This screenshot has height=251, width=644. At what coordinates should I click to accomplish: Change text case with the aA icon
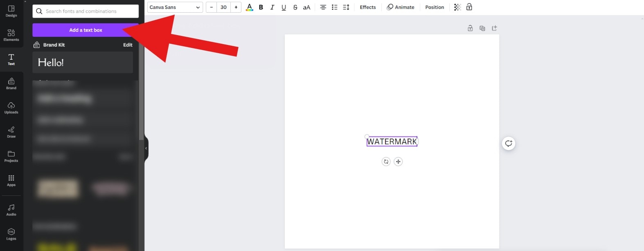coord(306,7)
